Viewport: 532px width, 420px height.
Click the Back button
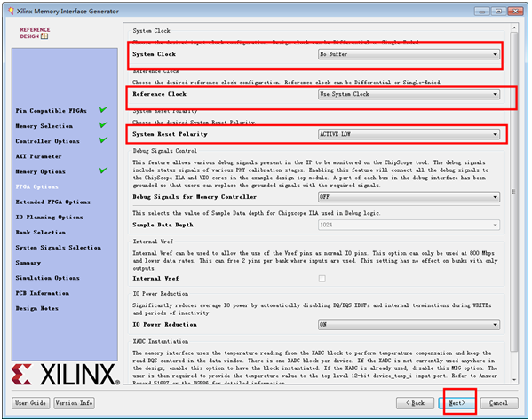(415, 403)
